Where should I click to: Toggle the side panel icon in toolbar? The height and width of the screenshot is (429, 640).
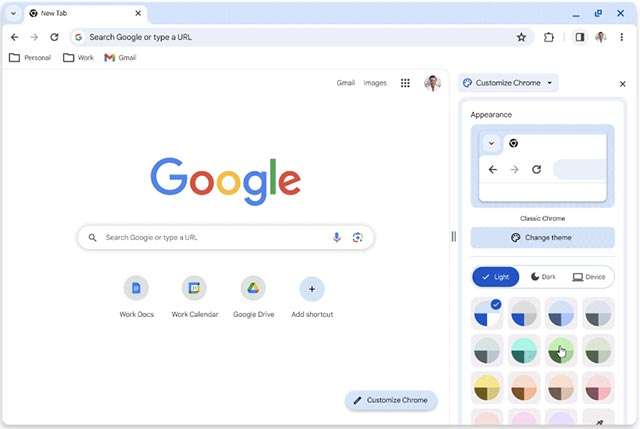click(580, 38)
